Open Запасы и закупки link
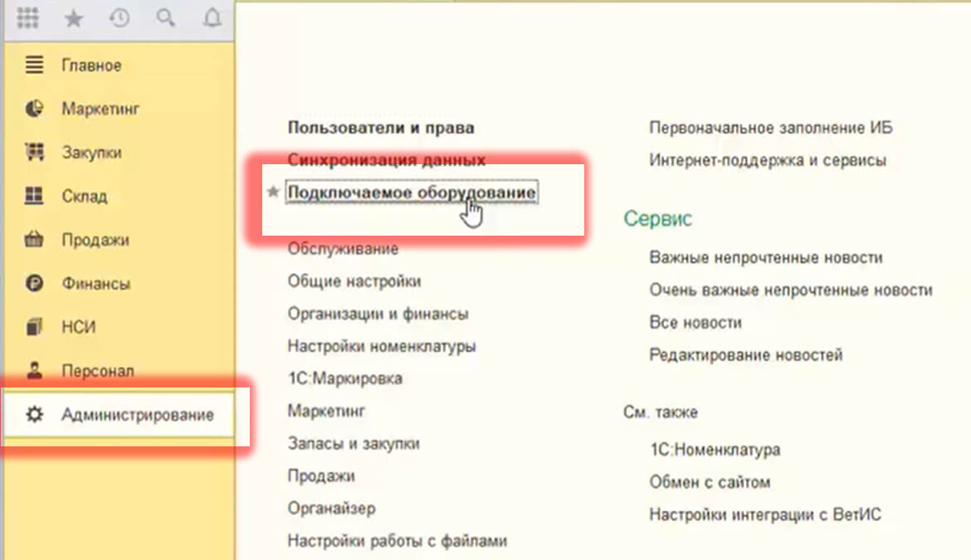This screenshot has width=971, height=560. [x=354, y=443]
